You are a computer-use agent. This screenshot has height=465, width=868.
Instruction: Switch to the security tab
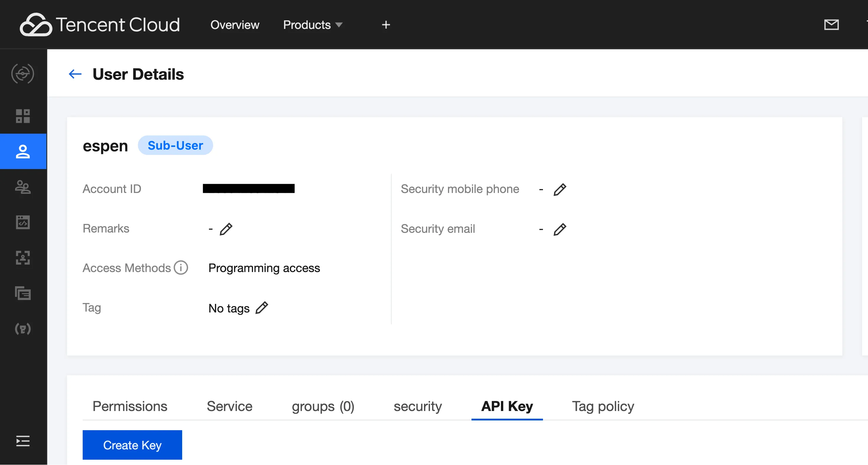coord(417,406)
